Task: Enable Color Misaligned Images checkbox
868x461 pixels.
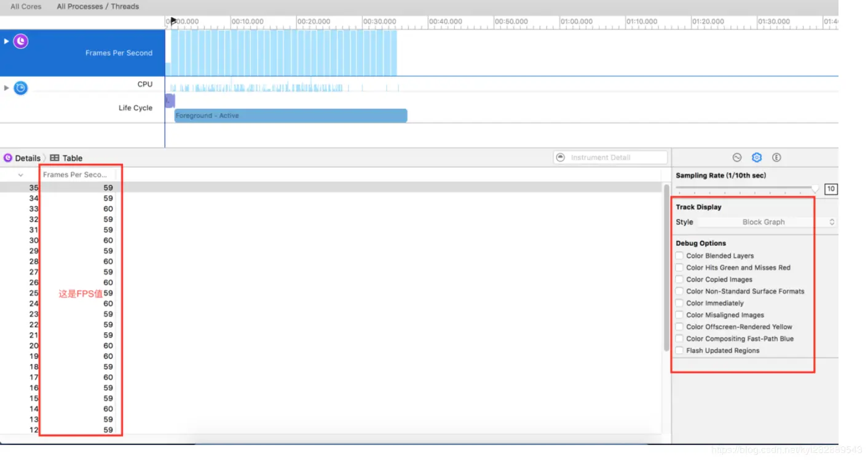Action: [x=679, y=315]
